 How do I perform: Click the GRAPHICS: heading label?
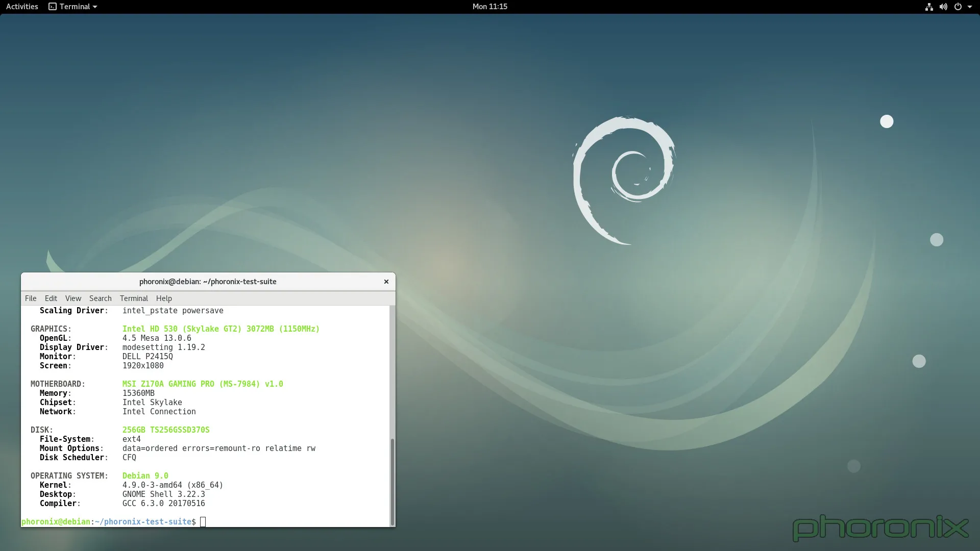[x=51, y=329]
